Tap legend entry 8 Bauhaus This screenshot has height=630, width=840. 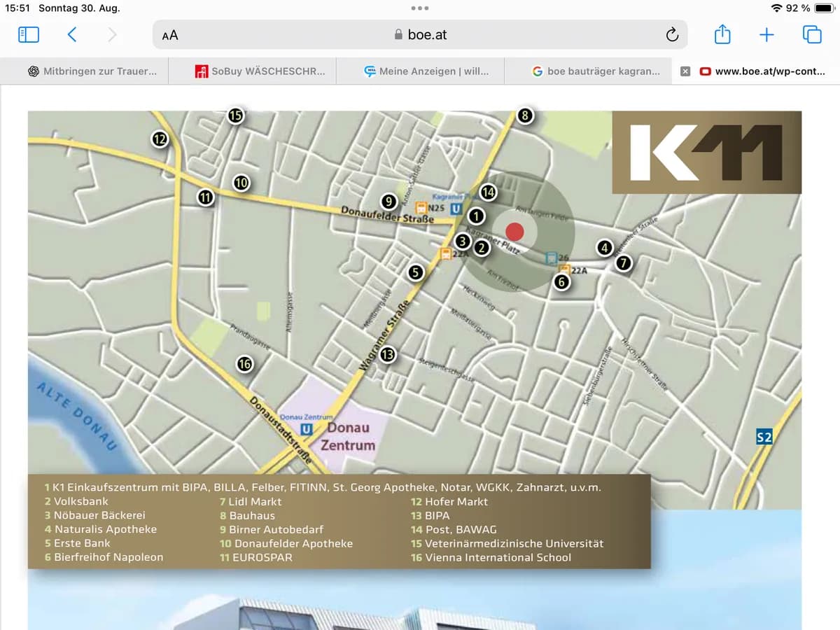click(x=247, y=515)
